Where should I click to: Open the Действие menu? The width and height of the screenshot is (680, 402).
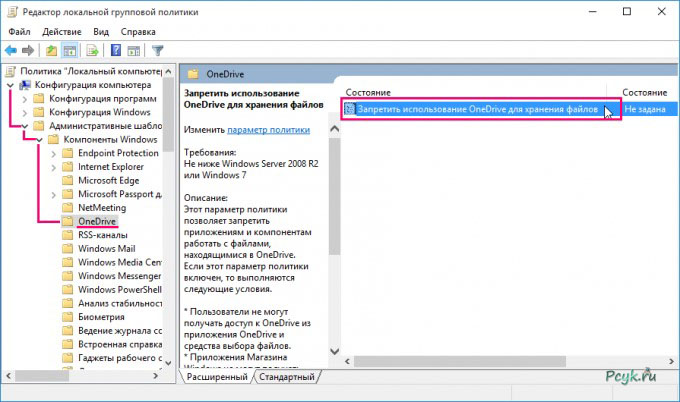(62, 30)
